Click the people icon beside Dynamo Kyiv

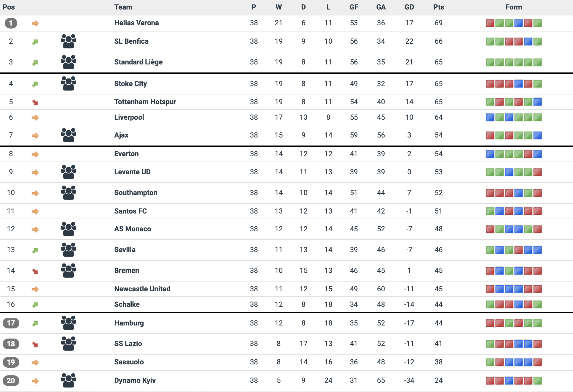pyautogui.click(x=68, y=380)
